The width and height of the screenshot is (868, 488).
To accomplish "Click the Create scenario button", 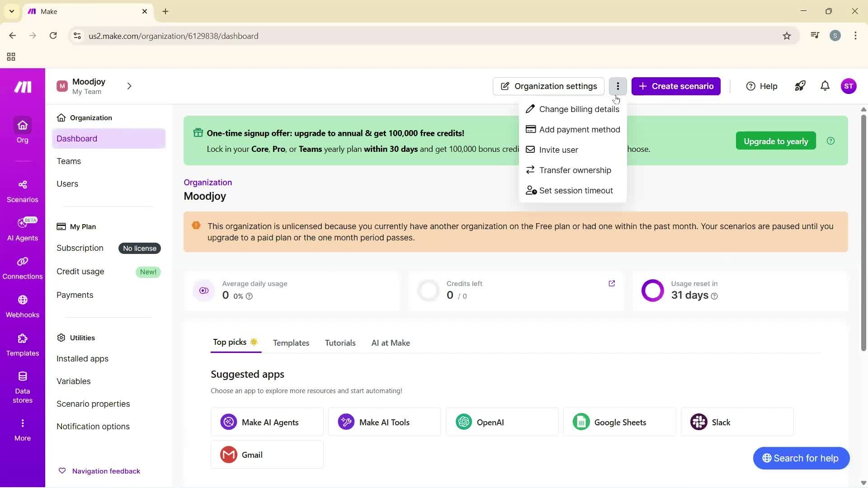I will [x=676, y=86].
